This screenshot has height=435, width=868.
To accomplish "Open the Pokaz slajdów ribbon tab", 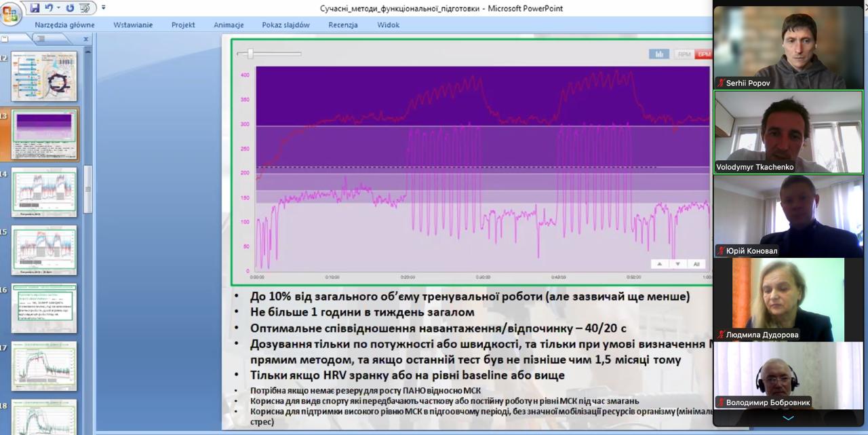I will 285,25.
